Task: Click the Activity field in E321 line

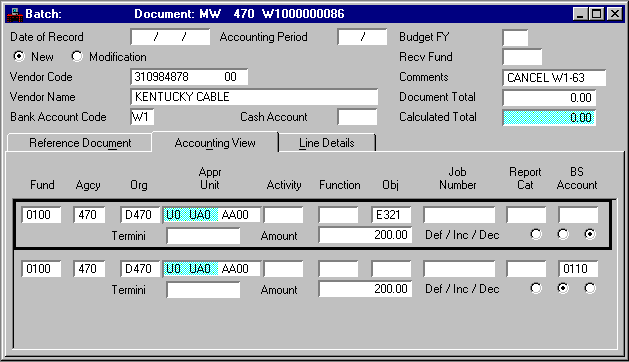Action: click(x=283, y=215)
